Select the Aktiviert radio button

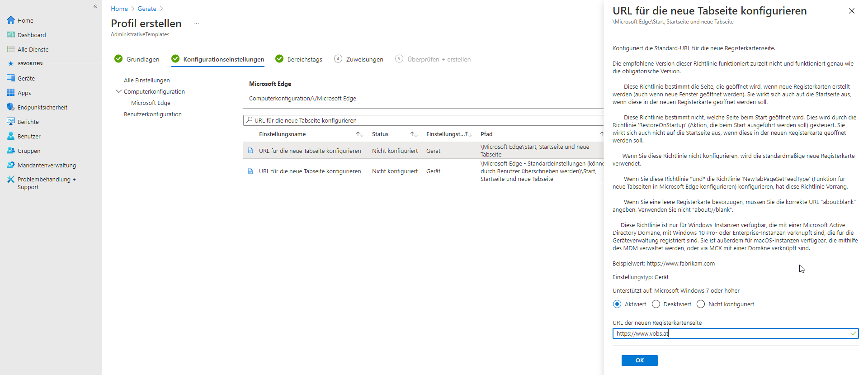tap(617, 304)
